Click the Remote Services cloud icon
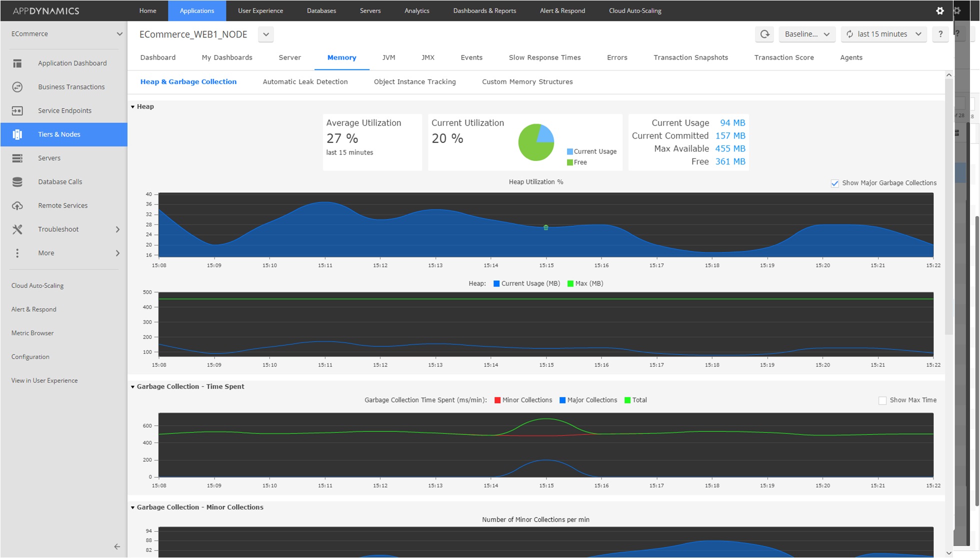Image resolution: width=980 pixels, height=558 pixels. click(17, 205)
